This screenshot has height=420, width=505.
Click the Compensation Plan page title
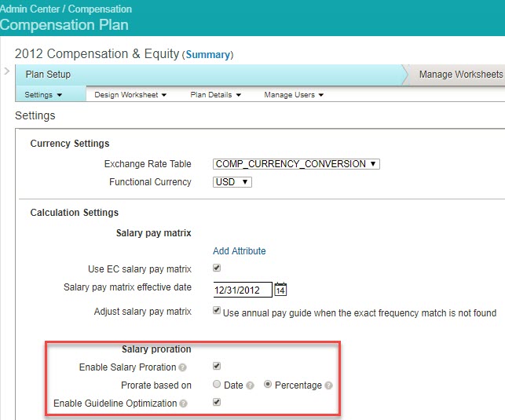64,25
